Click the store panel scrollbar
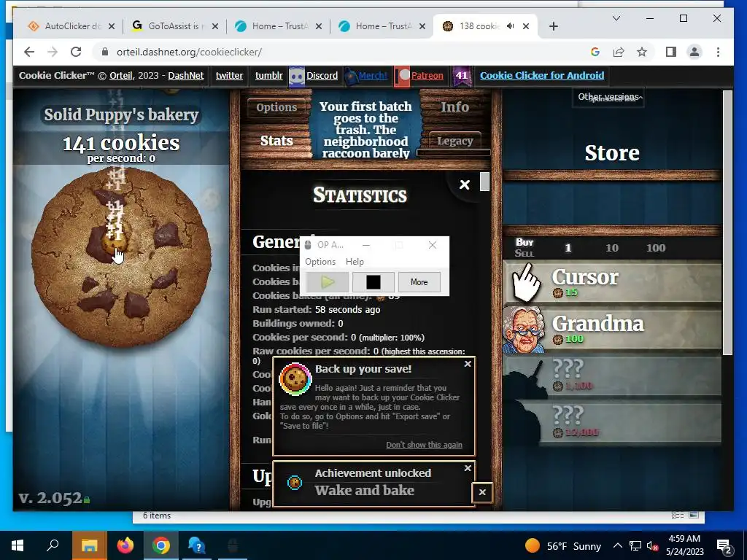This screenshot has height=560, width=747. click(727, 222)
